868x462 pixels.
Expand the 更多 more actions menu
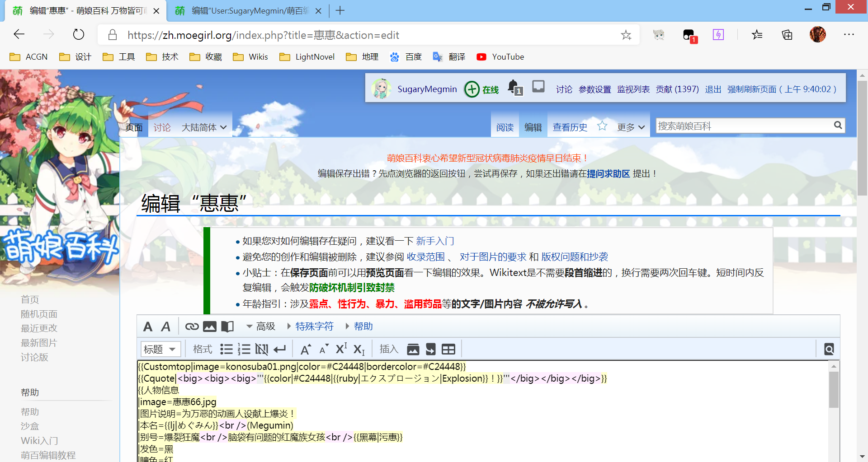coord(631,127)
